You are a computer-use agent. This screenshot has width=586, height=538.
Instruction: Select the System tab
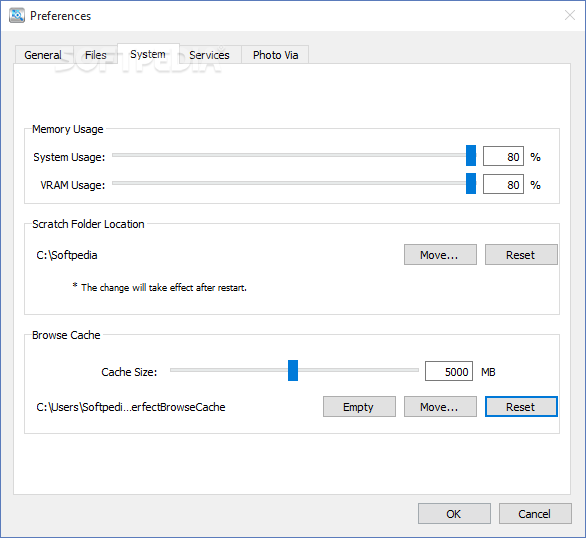click(x=148, y=54)
